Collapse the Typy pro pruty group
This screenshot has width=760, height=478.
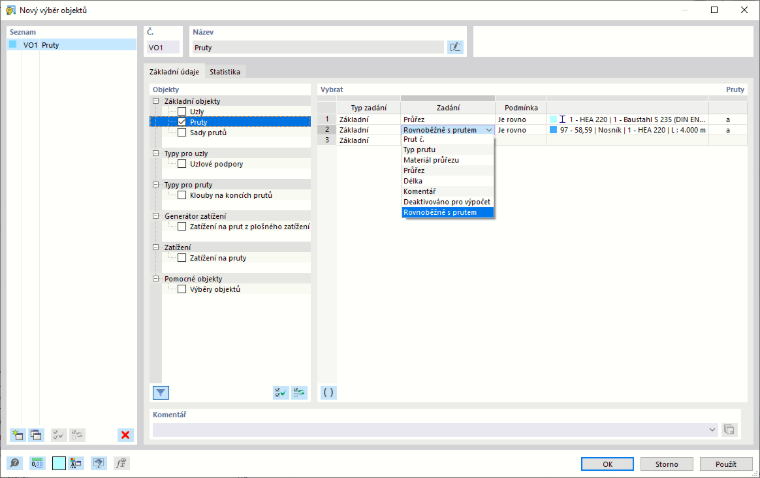coord(156,185)
